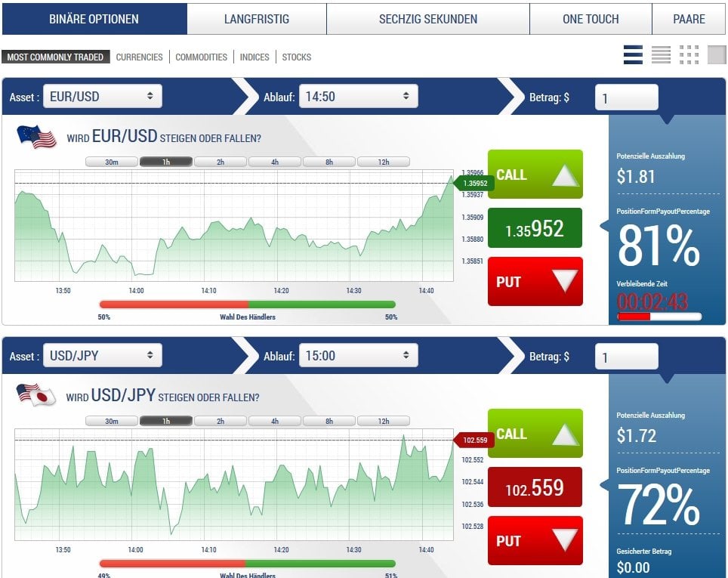728x578 pixels.
Task: Click 'Wird USD/JPY steigen oder fallen?' heading
Action: coord(162,396)
